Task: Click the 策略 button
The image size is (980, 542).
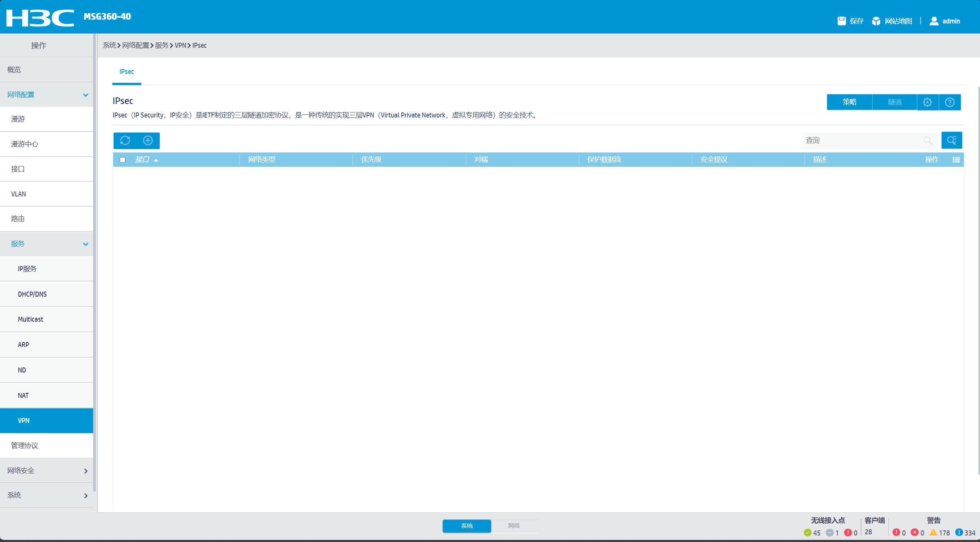Action: tap(850, 102)
